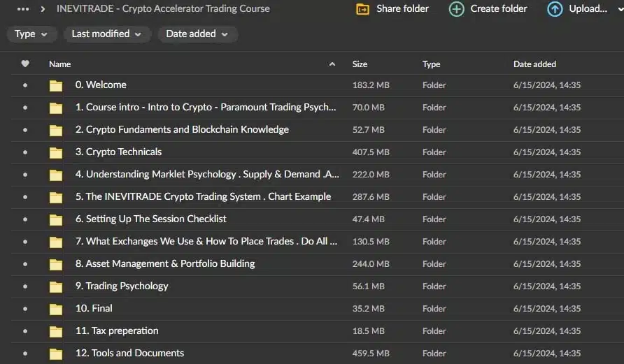This screenshot has width=624, height=364.
Task: Click folder icon for 6. Session Checklist
Action: [x=56, y=219]
